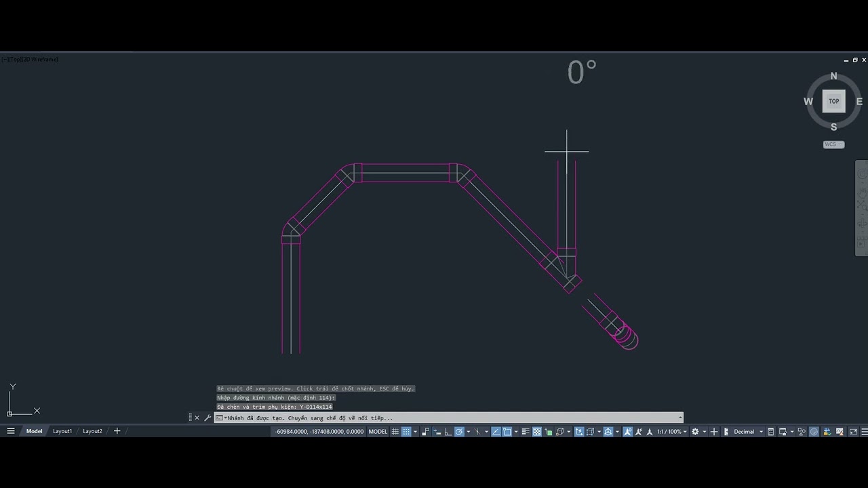This screenshot has height=488, width=868.
Task: Click annotation monitor plus icon
Action: click(x=714, y=431)
